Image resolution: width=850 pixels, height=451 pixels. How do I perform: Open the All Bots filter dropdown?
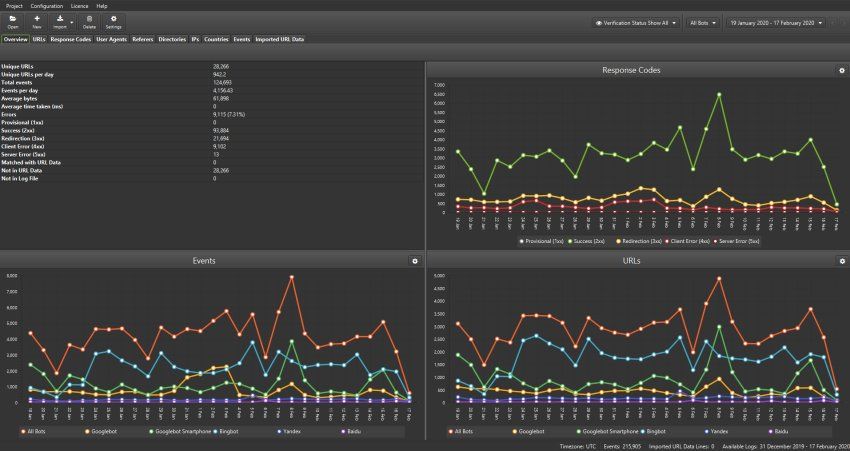707,21
